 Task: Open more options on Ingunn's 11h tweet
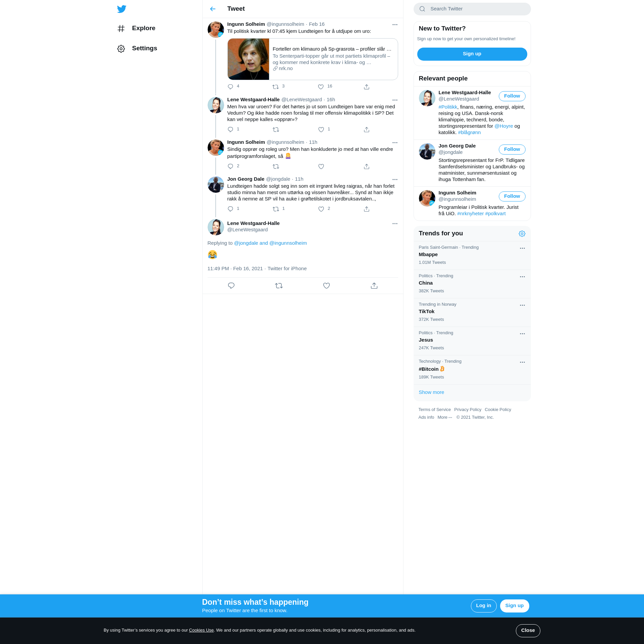[395, 142]
